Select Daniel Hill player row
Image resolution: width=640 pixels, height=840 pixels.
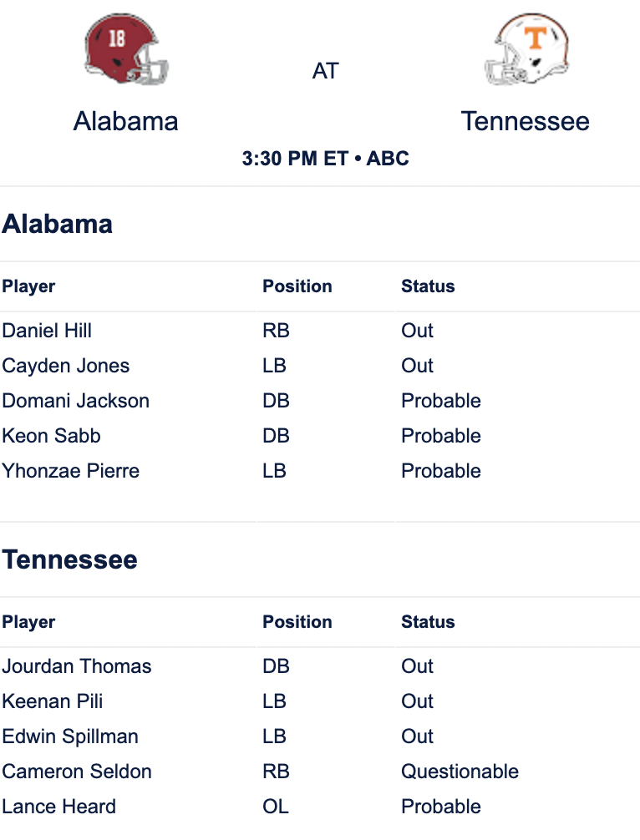pos(320,331)
